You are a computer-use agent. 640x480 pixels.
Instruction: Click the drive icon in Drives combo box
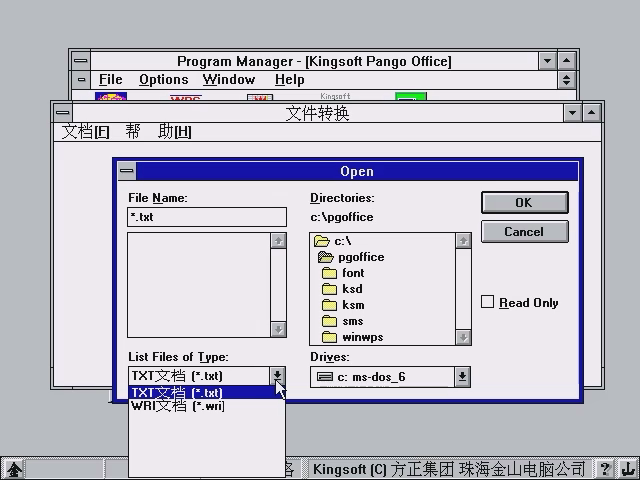tap(325, 376)
